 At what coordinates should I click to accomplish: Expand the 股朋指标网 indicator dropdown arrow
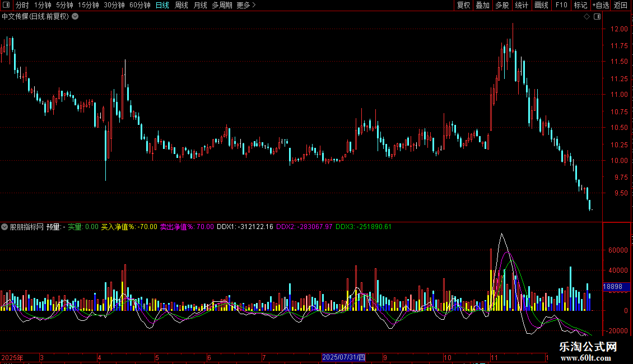click(5, 227)
